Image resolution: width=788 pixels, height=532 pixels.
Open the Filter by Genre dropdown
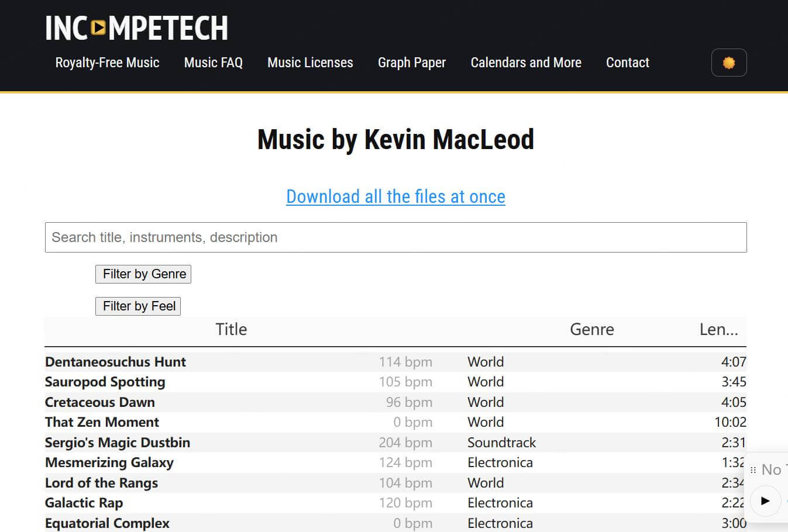[143, 274]
